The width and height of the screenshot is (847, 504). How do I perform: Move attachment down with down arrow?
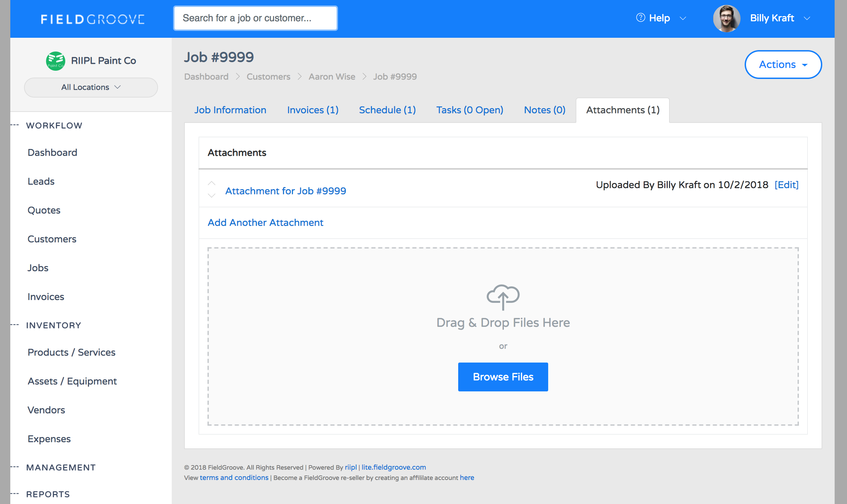pos(212,196)
